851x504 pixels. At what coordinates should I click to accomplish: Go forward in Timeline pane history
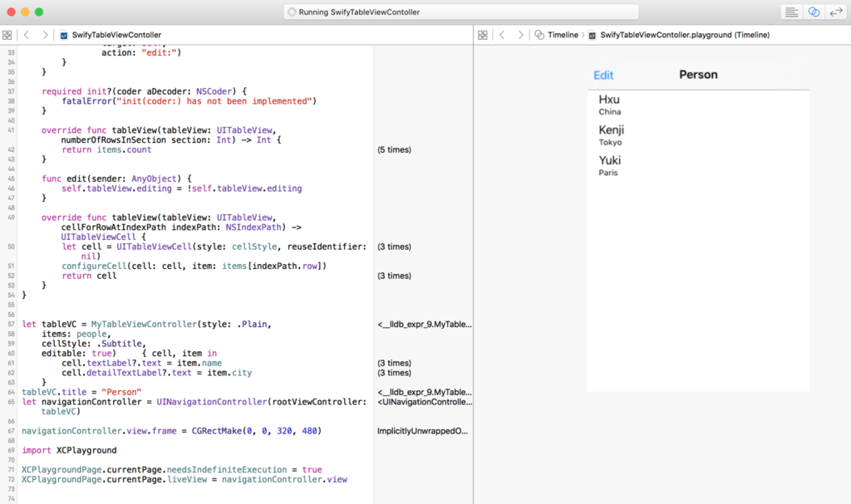point(520,35)
